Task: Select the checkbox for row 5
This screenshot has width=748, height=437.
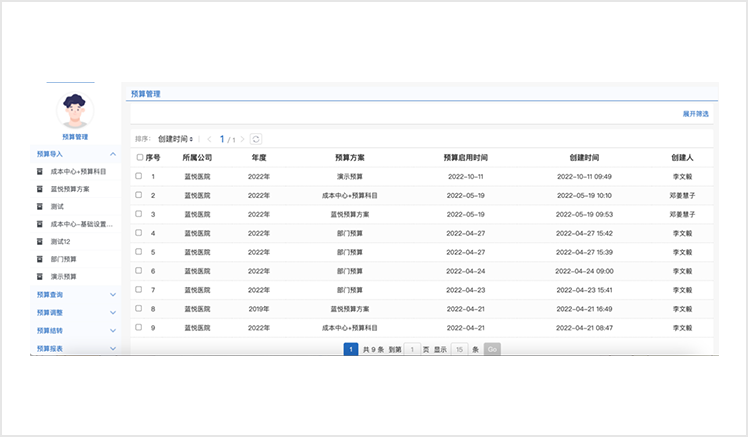Action: (x=139, y=252)
